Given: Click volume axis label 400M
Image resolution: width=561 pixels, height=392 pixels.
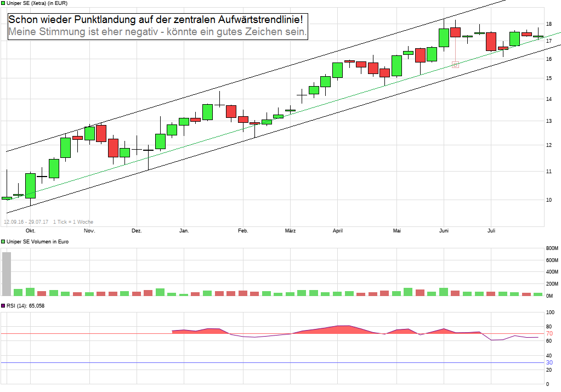Looking at the screenshot, I should point(552,272).
